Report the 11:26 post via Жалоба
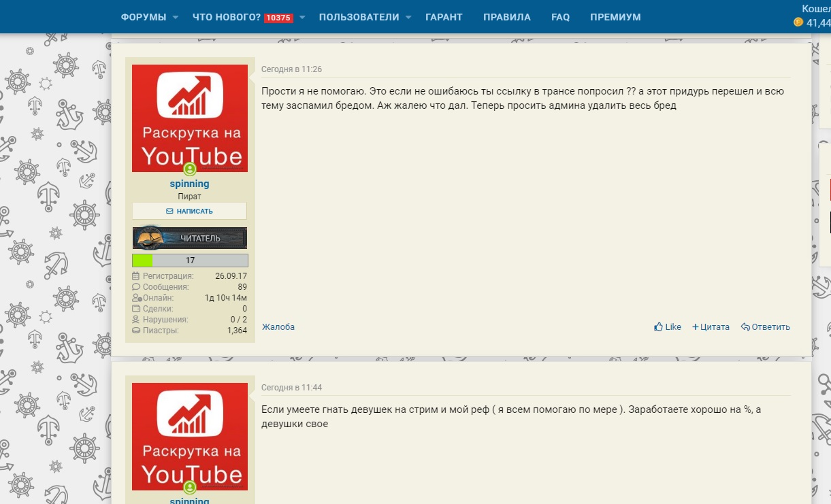 tap(278, 327)
